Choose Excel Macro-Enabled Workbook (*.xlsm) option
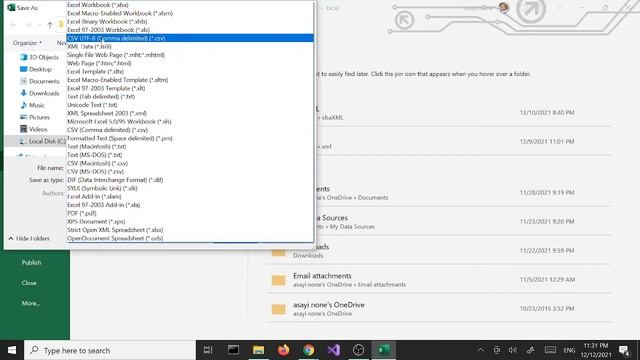Screen dimensions: 640x360 (x=190, y=13)
